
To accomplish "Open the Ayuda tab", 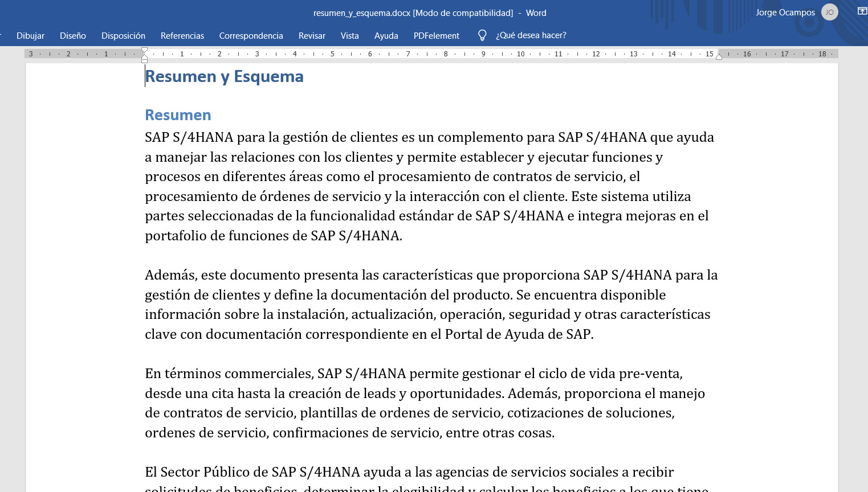I will click(386, 35).
